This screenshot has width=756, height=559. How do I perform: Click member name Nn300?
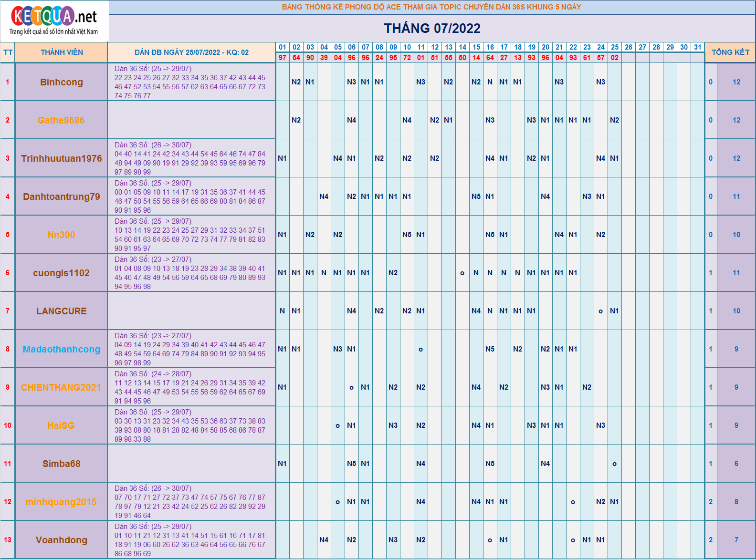pos(62,235)
